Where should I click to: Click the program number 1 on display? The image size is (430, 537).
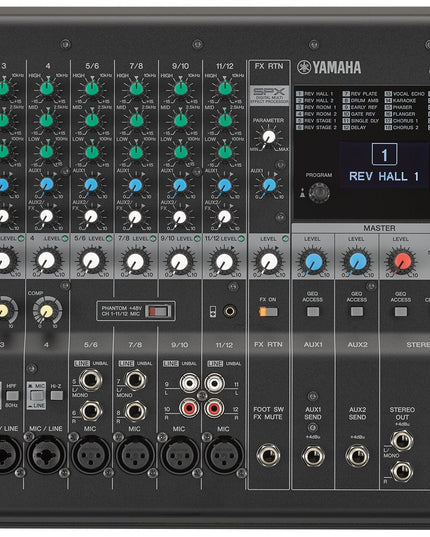[x=384, y=154]
